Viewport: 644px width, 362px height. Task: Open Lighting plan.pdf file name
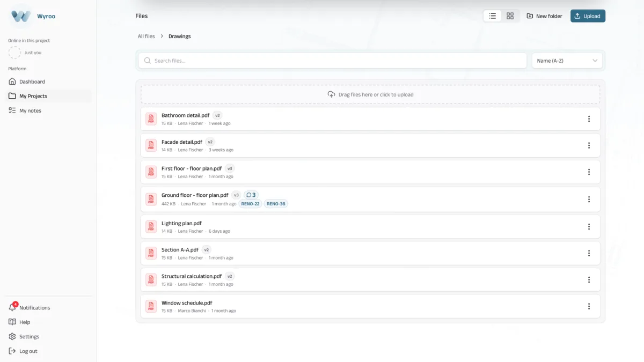pos(181,223)
